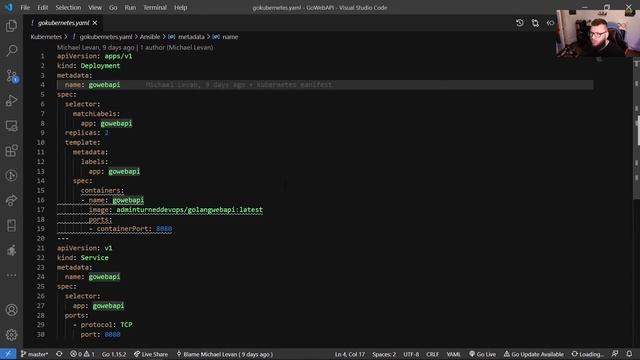
Task: Change language mode via YAML status item
Action: click(x=453, y=354)
